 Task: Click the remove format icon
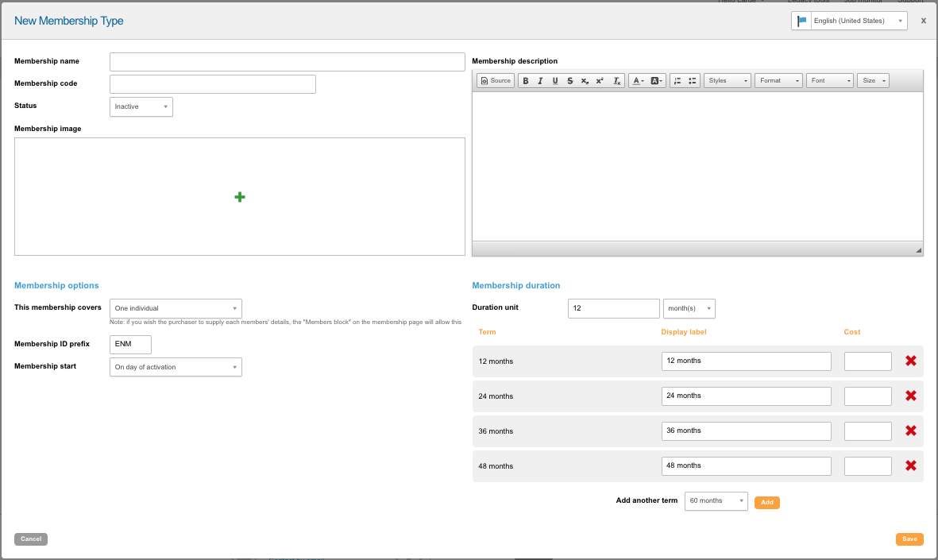616,81
